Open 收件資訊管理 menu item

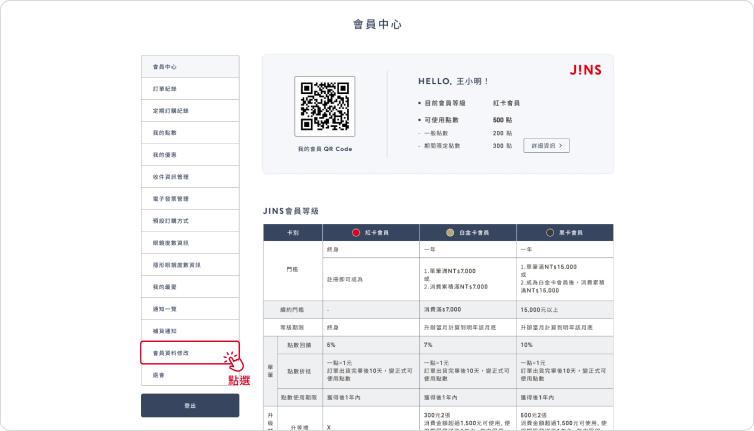[190, 177]
